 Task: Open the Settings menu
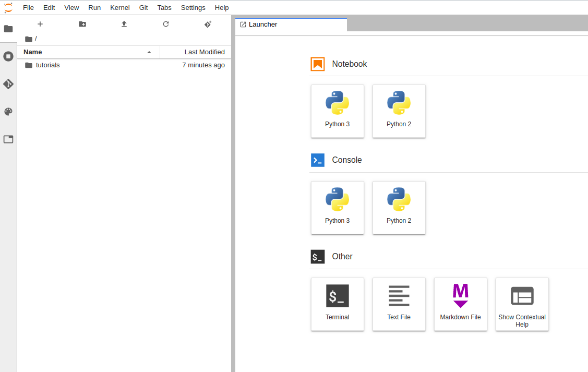[193, 7]
